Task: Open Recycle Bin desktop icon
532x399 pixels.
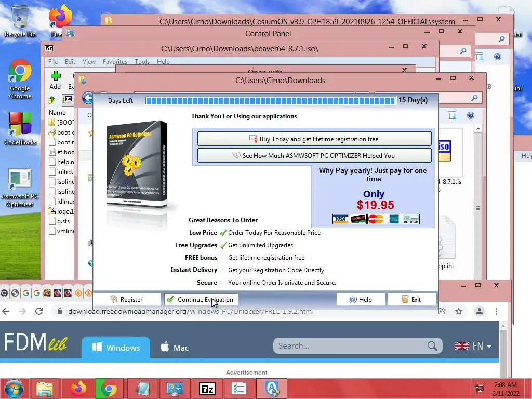Action: pyautogui.click(x=20, y=21)
